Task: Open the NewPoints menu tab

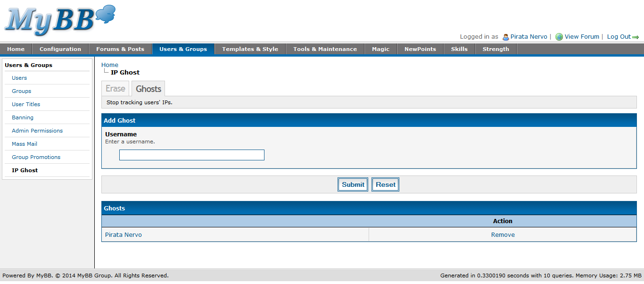Action: coord(420,49)
